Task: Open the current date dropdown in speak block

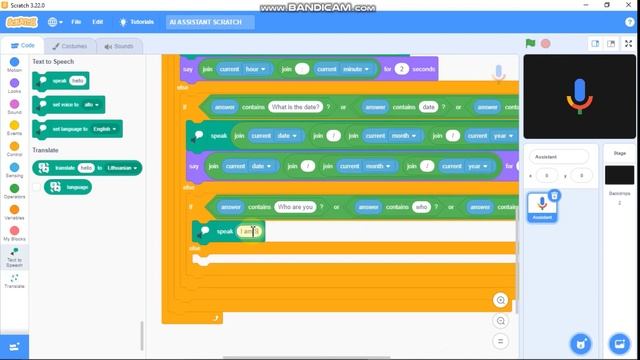Action: [x=287, y=136]
